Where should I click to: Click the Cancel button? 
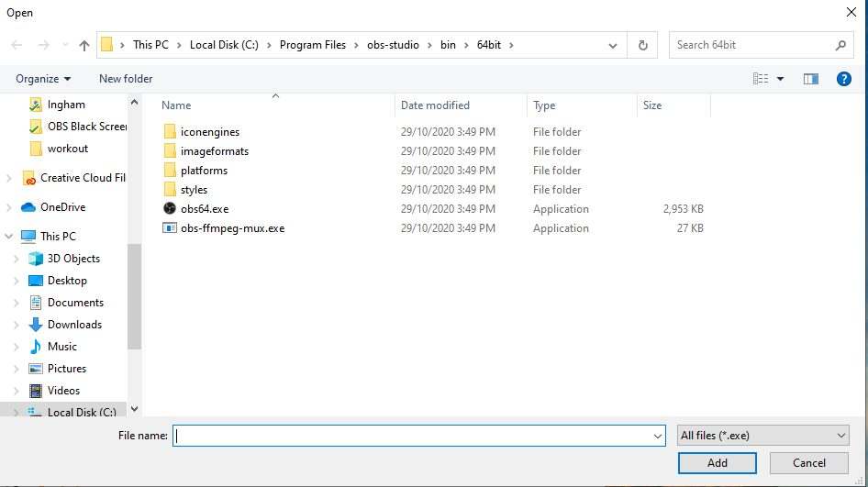[x=808, y=463]
